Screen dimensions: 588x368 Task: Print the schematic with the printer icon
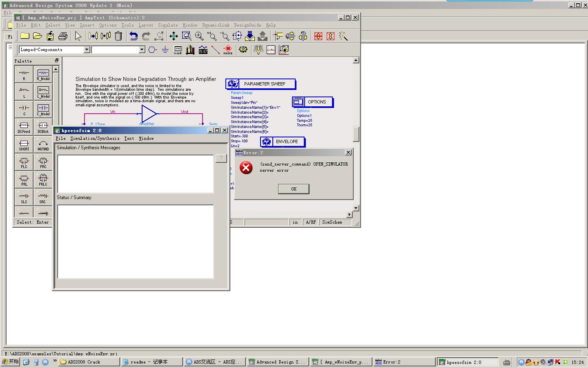pyautogui.click(x=63, y=36)
